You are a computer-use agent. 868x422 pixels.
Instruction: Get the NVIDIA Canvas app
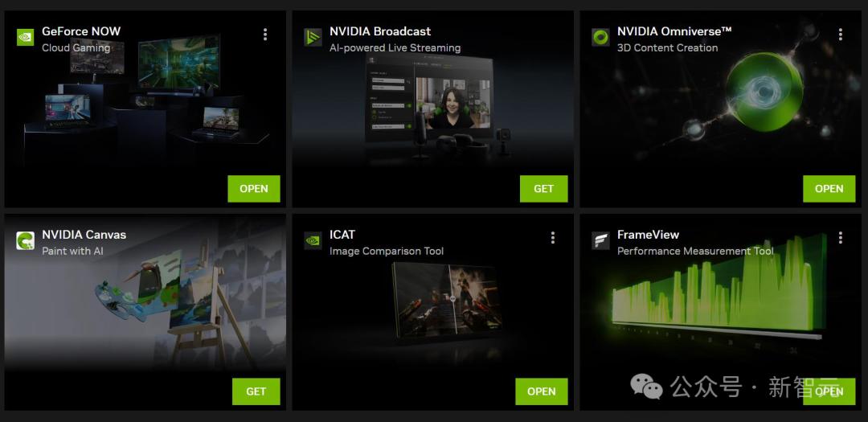coord(256,391)
